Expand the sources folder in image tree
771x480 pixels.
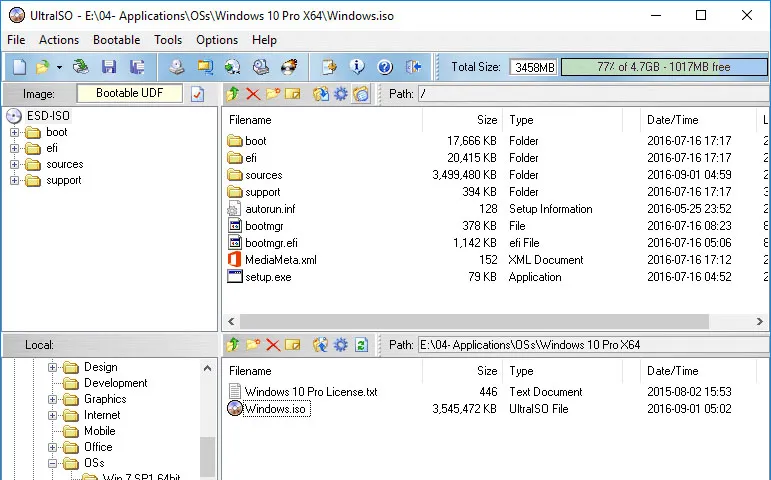tap(14, 164)
